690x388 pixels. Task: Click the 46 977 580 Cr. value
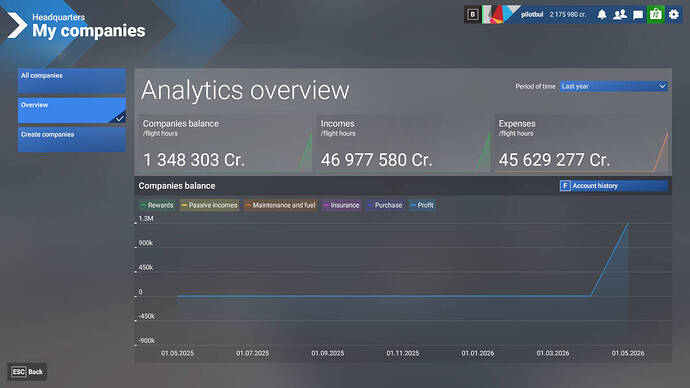click(x=377, y=160)
